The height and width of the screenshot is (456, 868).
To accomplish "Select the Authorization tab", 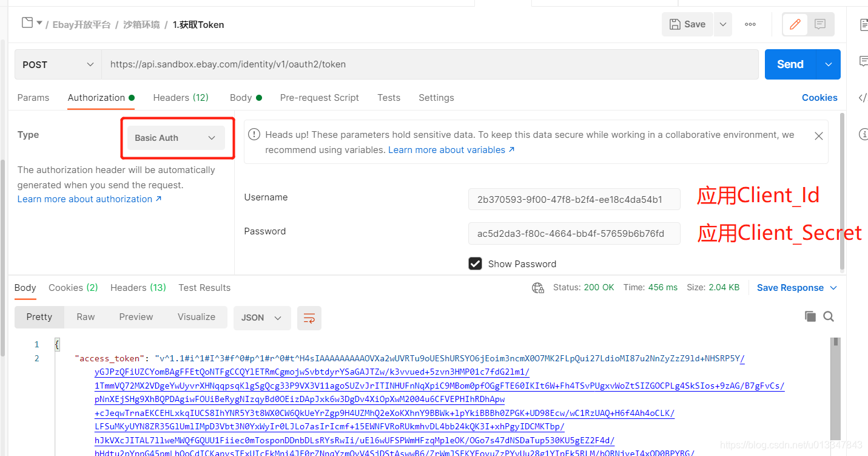I will 101,98.
